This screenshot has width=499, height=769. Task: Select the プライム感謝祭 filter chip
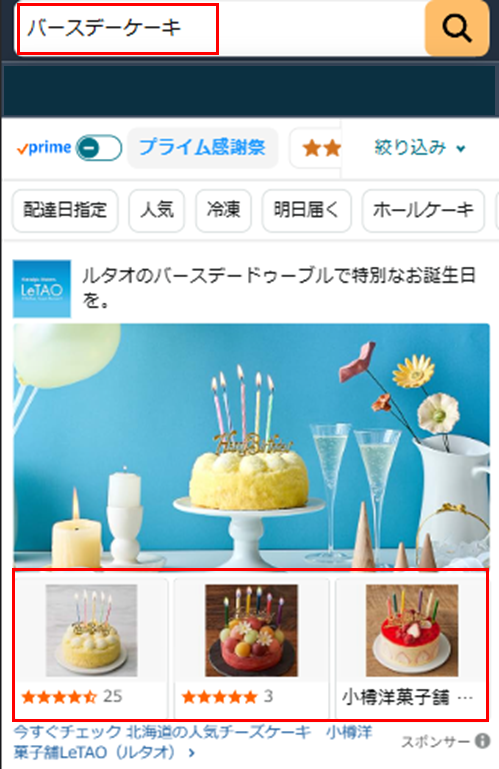coord(203,148)
